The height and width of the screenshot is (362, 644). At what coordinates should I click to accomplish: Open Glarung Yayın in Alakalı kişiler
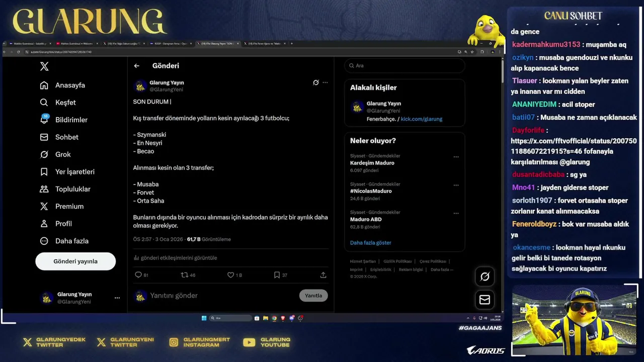tap(384, 104)
